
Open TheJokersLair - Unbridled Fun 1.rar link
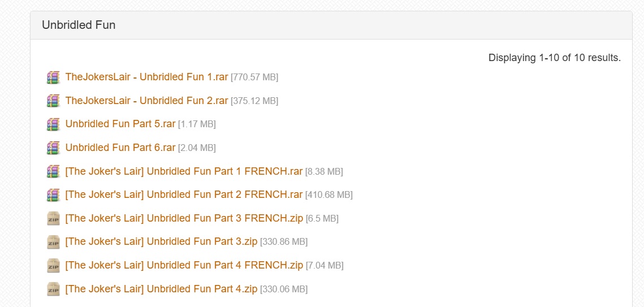pyautogui.click(x=146, y=77)
